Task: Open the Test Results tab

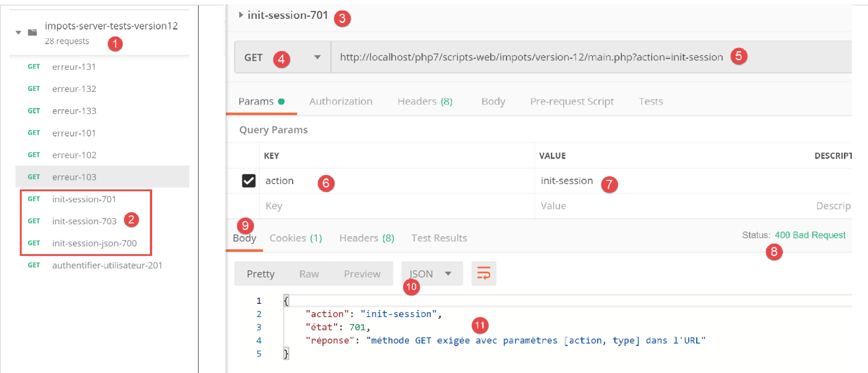Action: click(x=439, y=238)
